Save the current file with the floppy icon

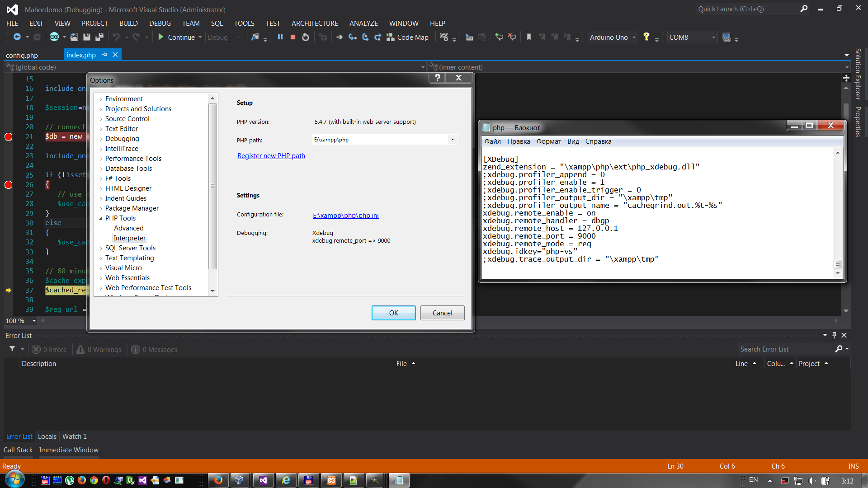coord(87,37)
